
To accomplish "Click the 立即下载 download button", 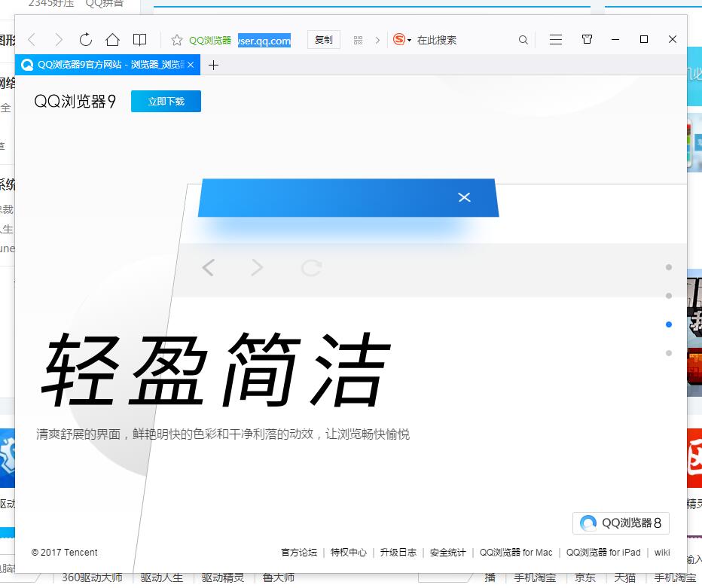I will (166, 101).
